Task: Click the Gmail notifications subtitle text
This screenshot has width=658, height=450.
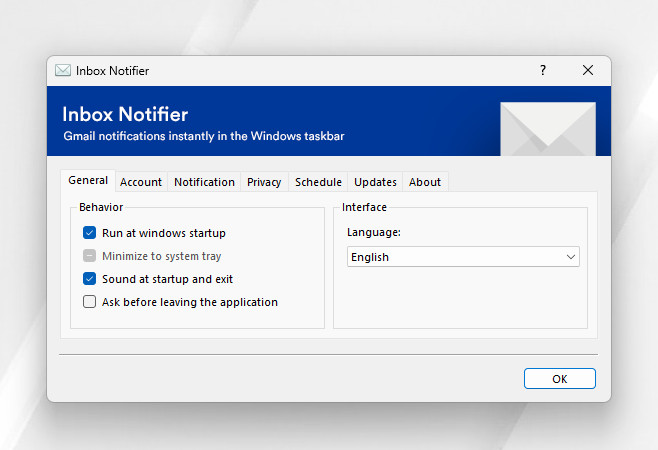Action: point(204,136)
